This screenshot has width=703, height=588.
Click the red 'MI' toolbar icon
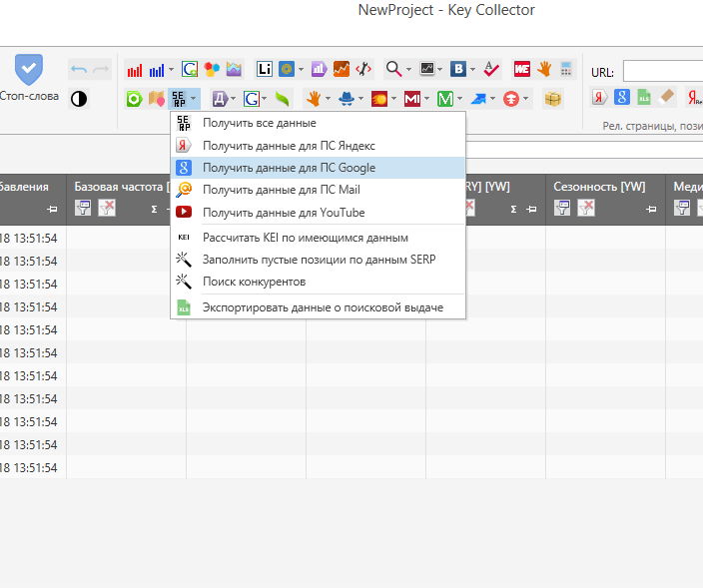click(411, 98)
